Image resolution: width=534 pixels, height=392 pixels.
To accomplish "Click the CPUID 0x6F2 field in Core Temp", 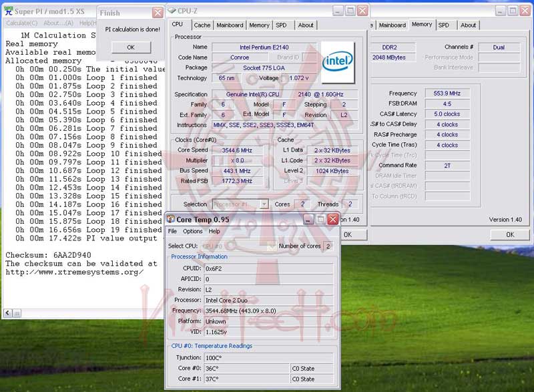I will (x=268, y=268).
